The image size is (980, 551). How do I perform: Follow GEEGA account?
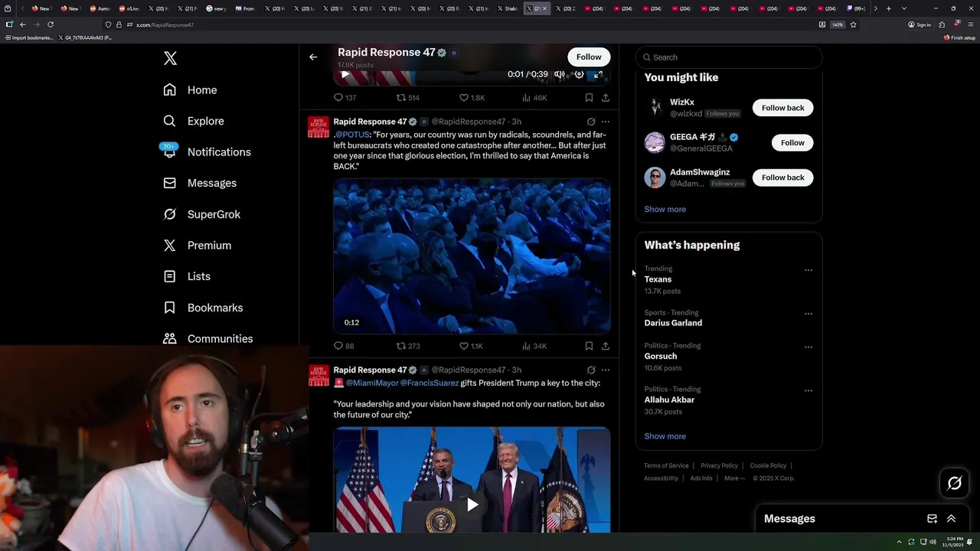pyautogui.click(x=792, y=142)
